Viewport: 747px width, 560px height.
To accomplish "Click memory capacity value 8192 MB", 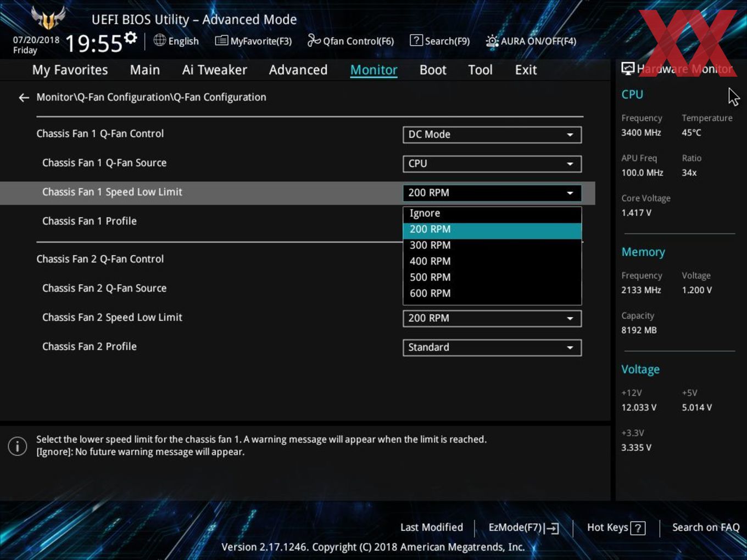I will (639, 331).
